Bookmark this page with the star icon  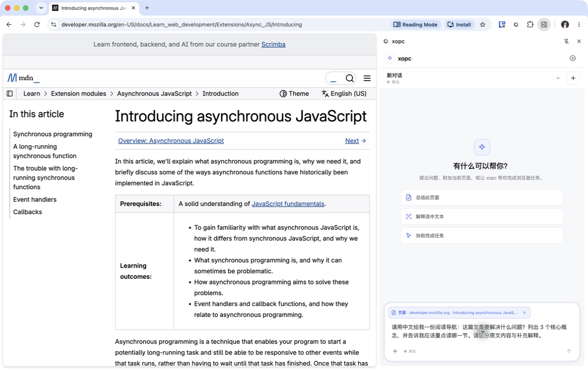(x=483, y=25)
